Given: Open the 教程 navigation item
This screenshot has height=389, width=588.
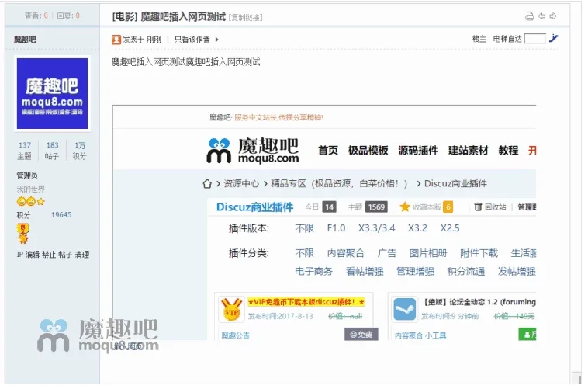Looking at the screenshot, I should [509, 150].
